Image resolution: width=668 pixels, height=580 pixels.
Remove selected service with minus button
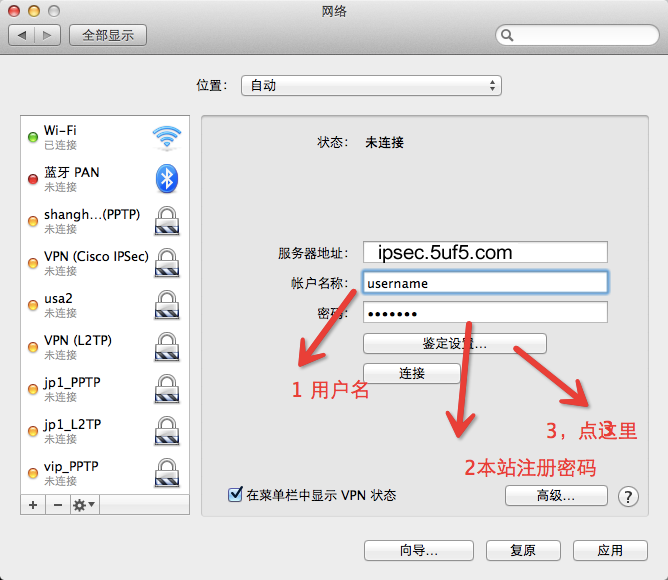57,505
